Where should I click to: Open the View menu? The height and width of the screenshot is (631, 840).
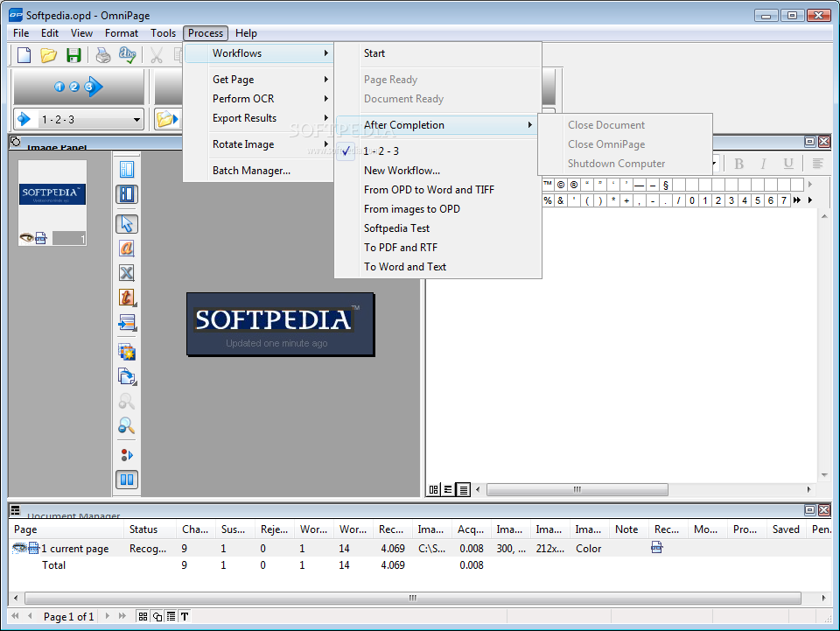(x=81, y=33)
